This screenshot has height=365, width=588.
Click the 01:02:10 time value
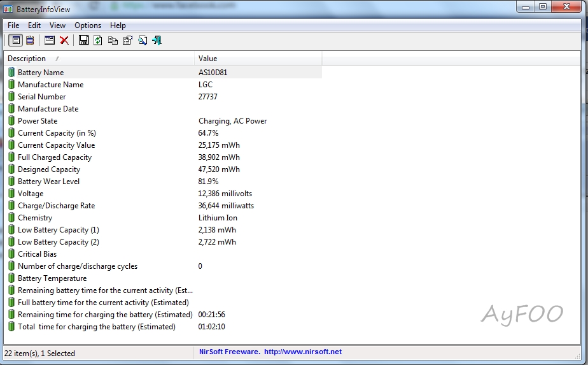pyautogui.click(x=211, y=326)
